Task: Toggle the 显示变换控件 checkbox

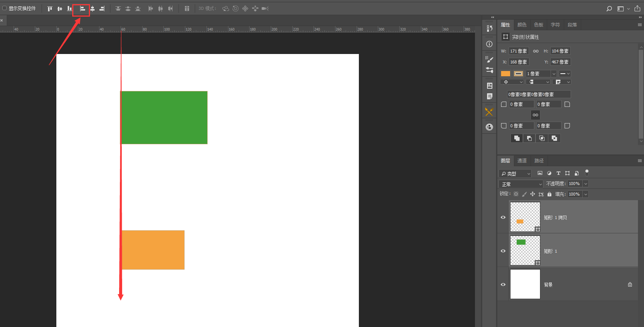Action: 5,8
